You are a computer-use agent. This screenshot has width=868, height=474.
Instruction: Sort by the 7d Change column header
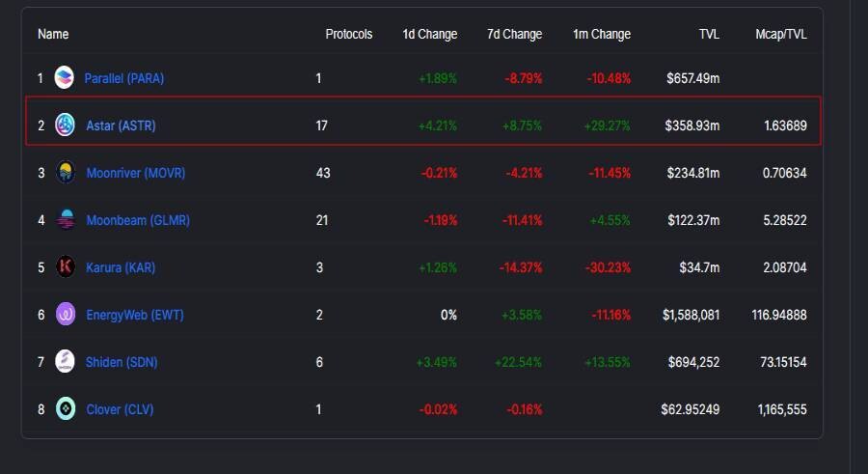514,35
